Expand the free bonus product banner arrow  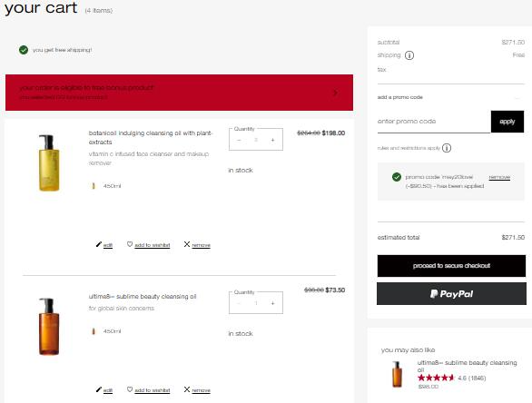336,93
